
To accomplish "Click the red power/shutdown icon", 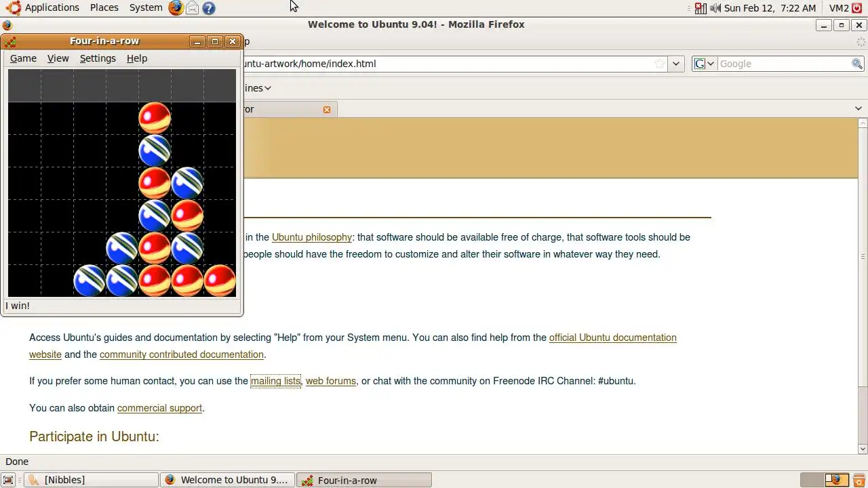I will (857, 8).
